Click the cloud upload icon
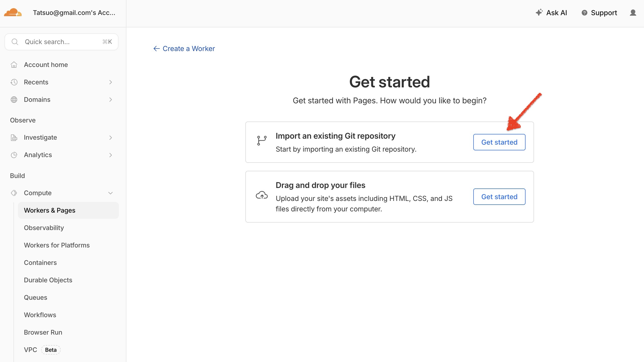Image resolution: width=644 pixels, height=362 pixels. click(x=262, y=195)
